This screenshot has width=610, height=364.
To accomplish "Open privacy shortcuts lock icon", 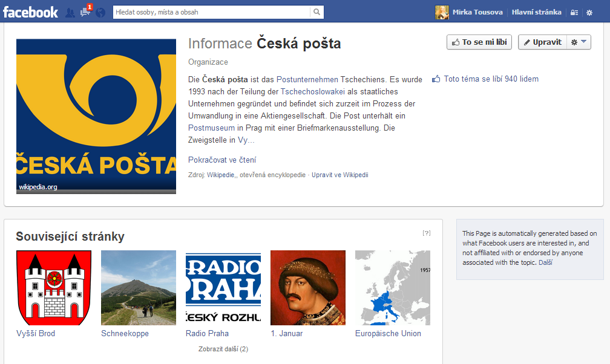I will [x=574, y=13].
